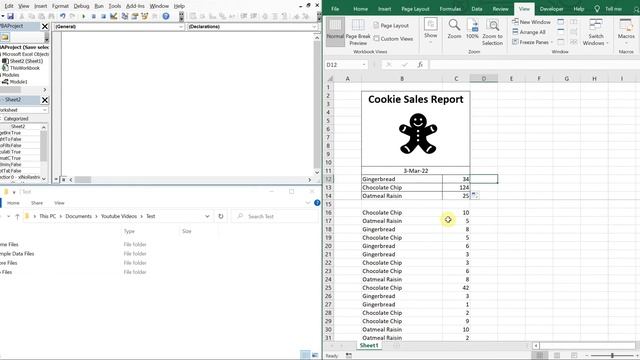Click Youtube Videos in File Explorer breadcrumb
The image size is (640, 360).
[x=119, y=216]
